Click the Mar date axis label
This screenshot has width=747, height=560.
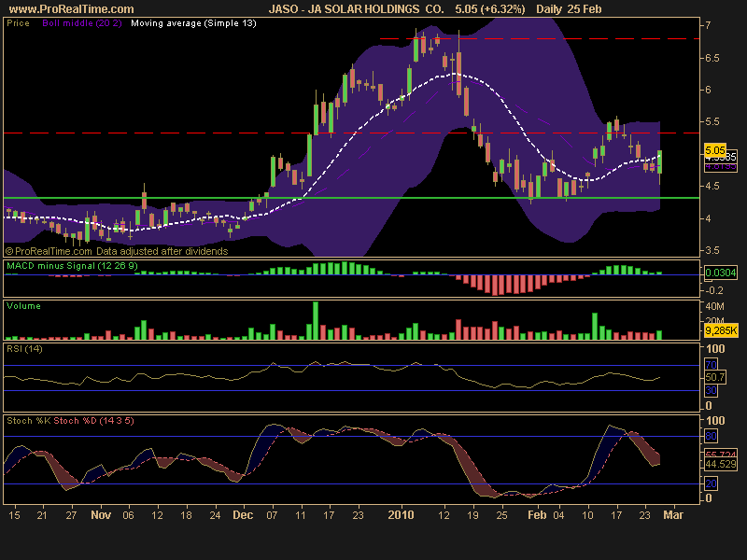[673, 515]
